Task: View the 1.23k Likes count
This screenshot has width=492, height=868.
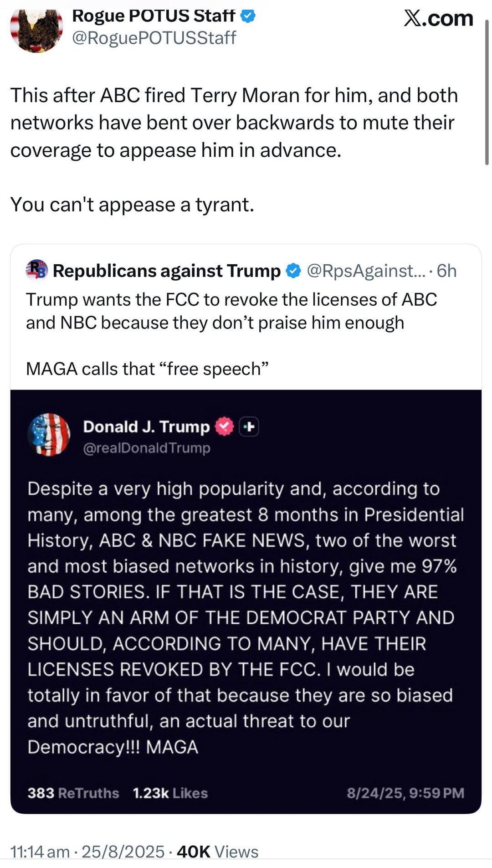Action: 170,793
